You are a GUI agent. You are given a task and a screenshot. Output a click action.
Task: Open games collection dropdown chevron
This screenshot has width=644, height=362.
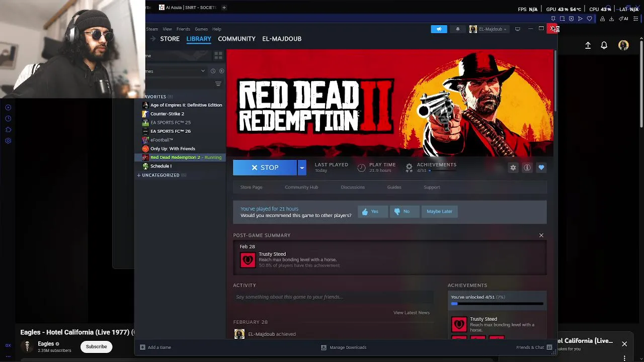click(203, 71)
